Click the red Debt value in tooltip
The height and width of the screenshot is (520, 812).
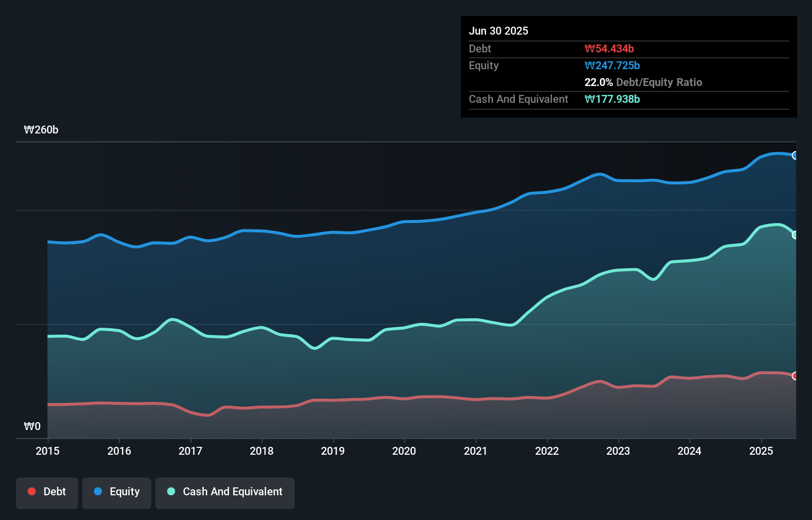610,48
